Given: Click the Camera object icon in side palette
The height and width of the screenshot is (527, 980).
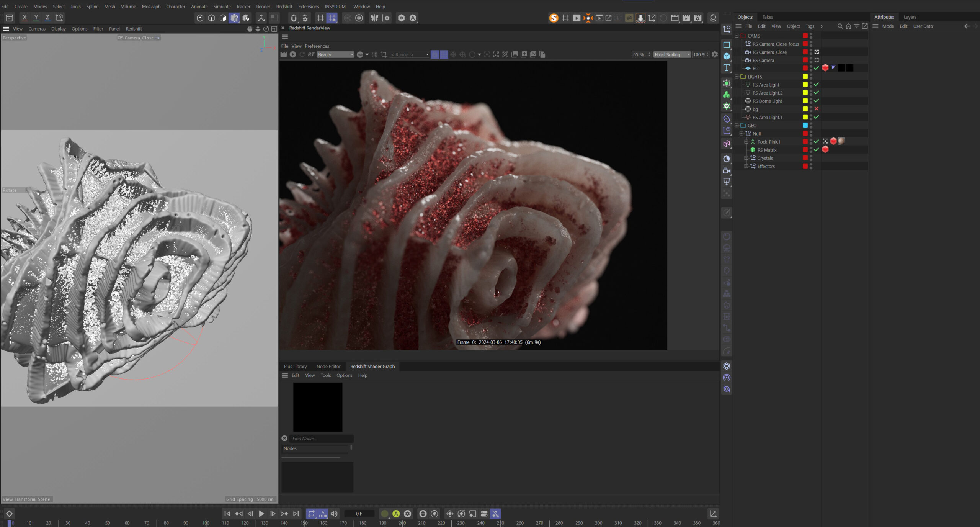Looking at the screenshot, I should pos(726,170).
